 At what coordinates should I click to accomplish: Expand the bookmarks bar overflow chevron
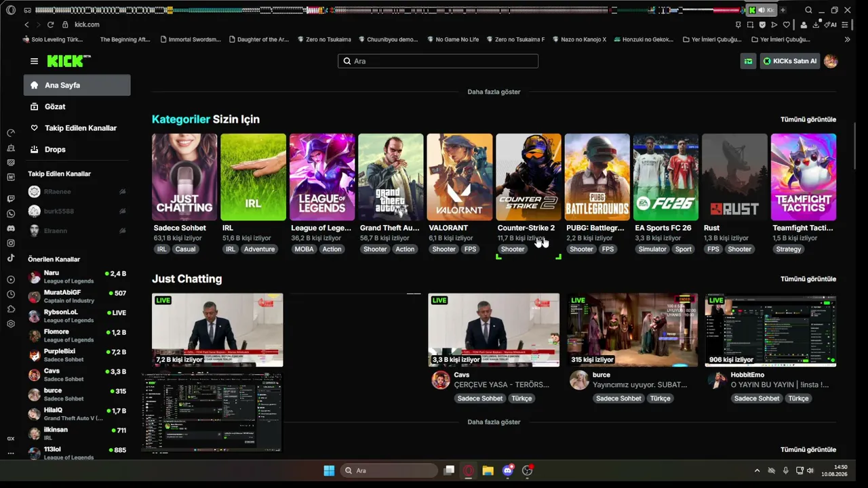click(x=847, y=39)
